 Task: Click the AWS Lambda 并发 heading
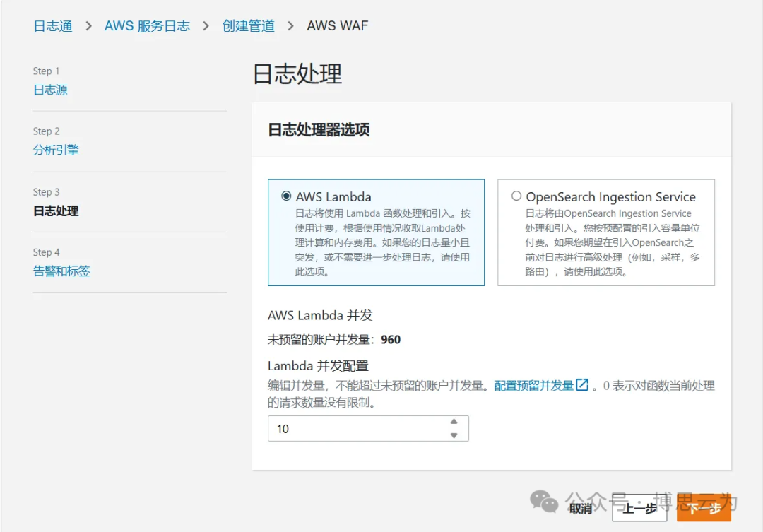[x=320, y=315]
